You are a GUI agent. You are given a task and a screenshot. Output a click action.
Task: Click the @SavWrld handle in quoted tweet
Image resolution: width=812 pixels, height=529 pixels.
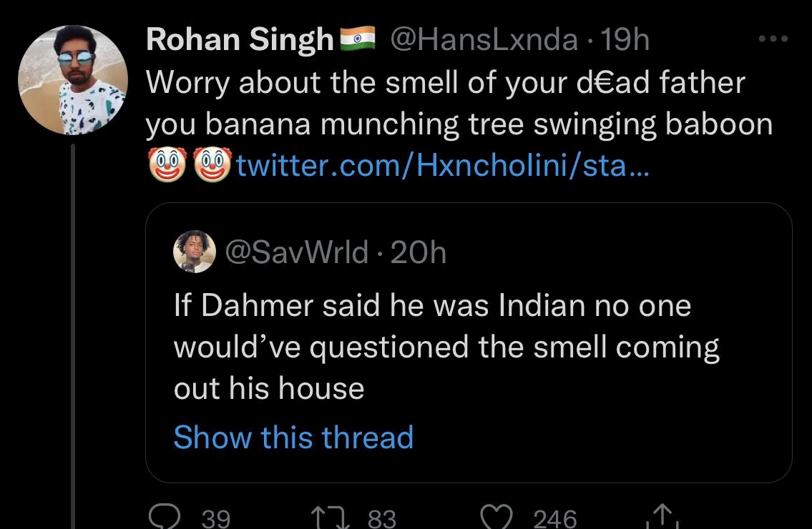click(x=298, y=252)
